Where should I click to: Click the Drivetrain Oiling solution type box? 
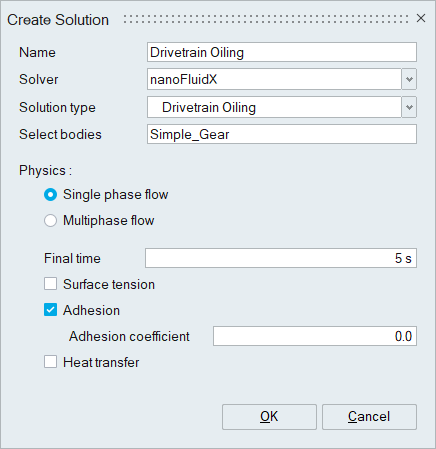tap(274, 107)
